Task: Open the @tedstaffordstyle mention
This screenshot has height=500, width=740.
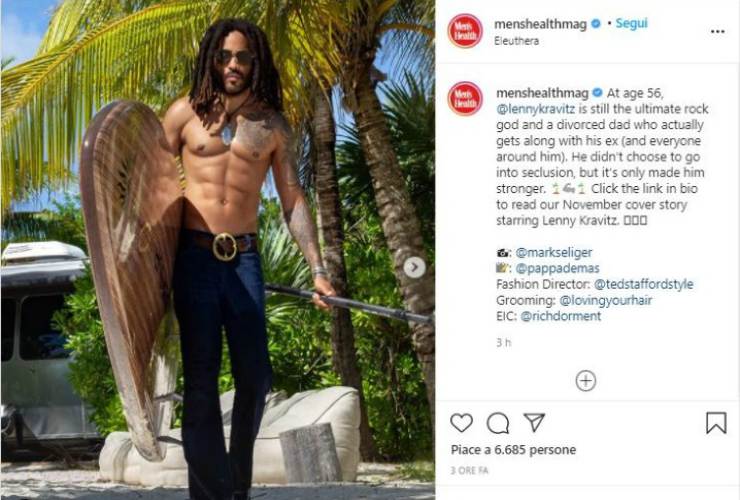Action: (x=644, y=284)
